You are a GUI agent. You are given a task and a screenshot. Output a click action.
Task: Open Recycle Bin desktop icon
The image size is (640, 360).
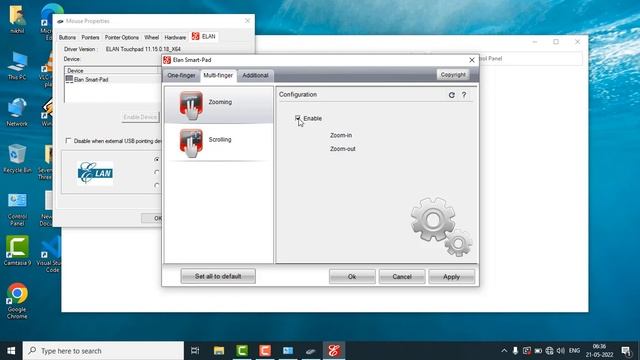pos(17,158)
